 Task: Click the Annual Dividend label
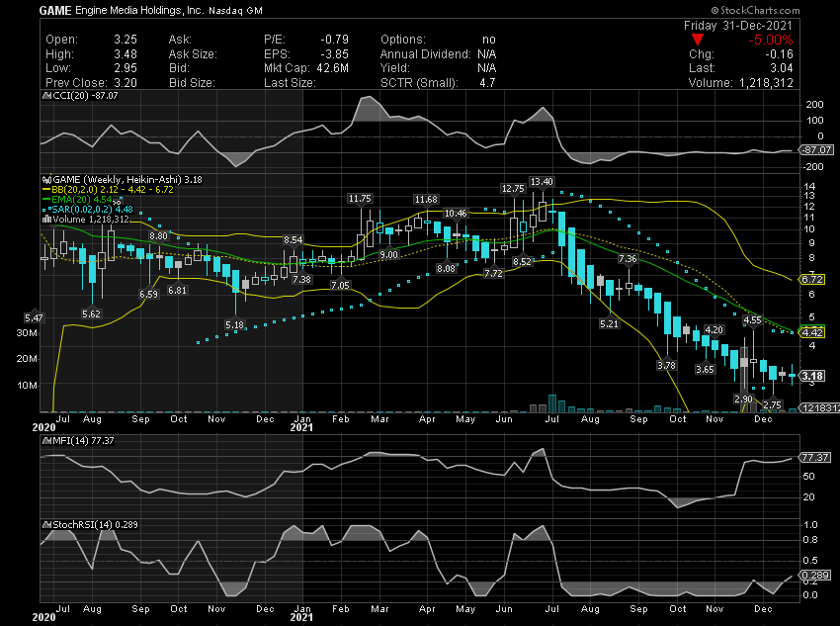[425, 54]
